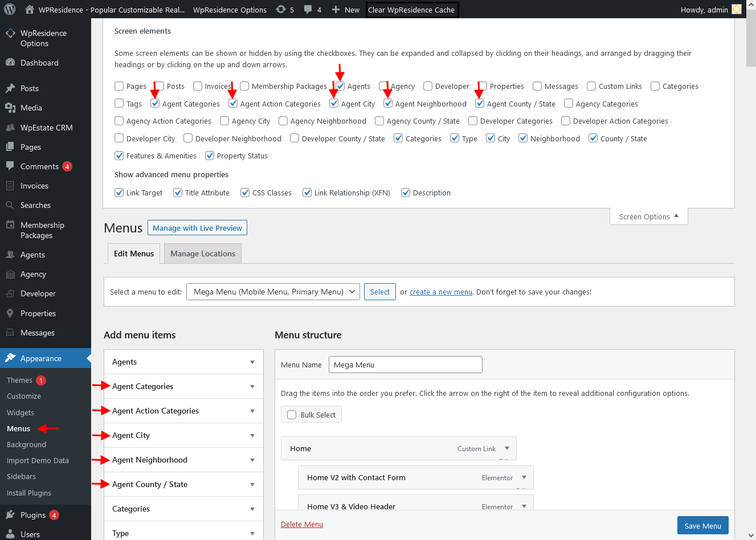Collapse the Screen Options panel

click(649, 216)
